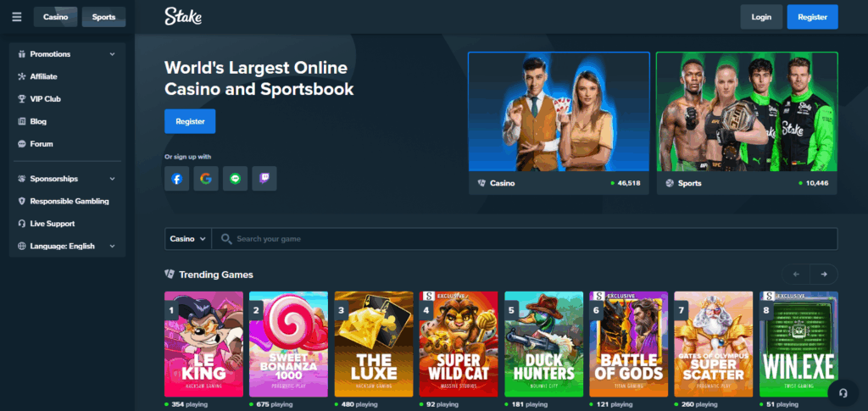Click '181 playing' under Duck Hunters
This screenshot has height=411, width=868.
tap(529, 404)
